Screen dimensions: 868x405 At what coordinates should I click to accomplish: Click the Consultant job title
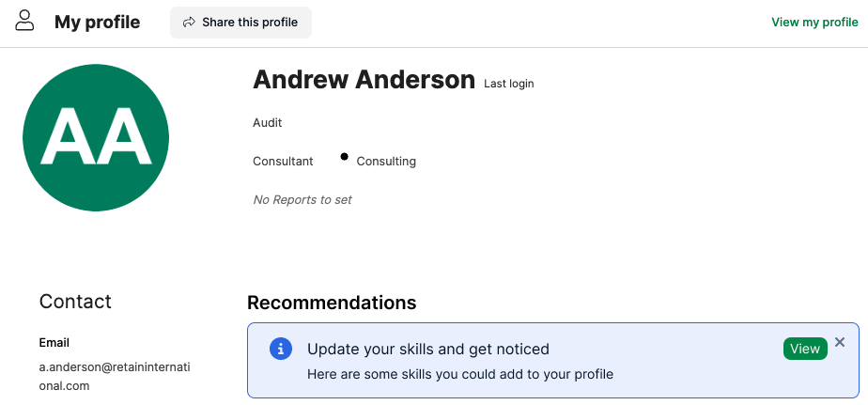point(283,162)
